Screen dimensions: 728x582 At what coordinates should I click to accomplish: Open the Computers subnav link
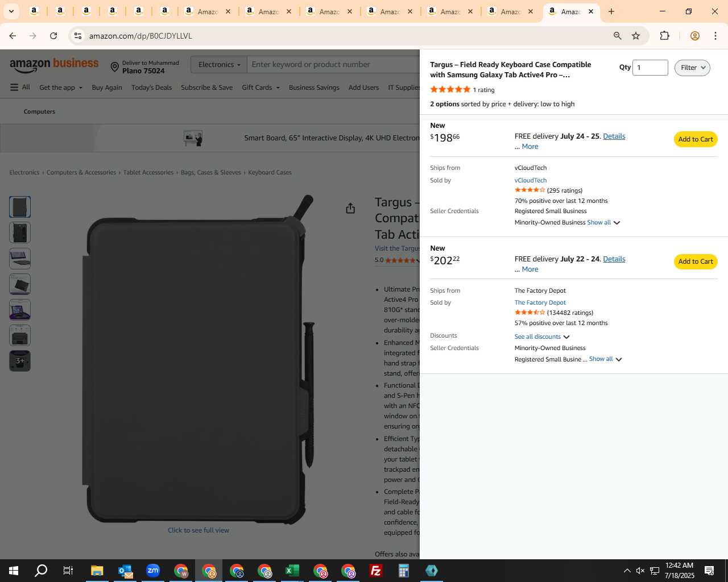[39, 112]
